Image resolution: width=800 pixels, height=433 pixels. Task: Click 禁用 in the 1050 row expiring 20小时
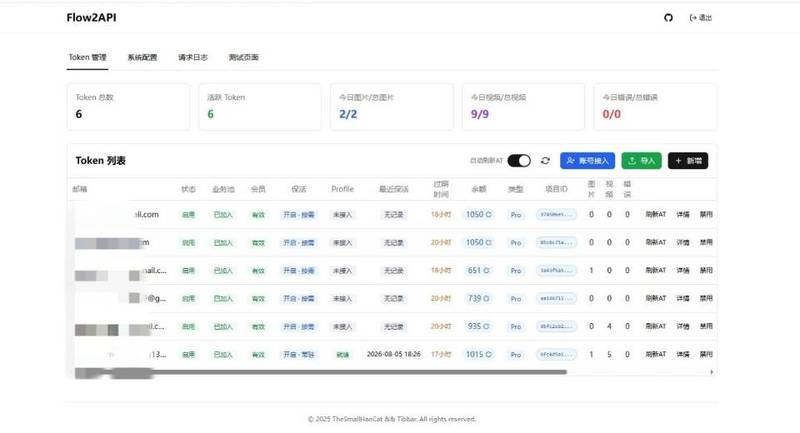(x=706, y=242)
